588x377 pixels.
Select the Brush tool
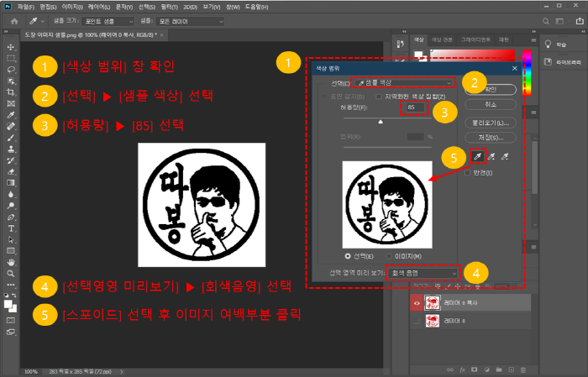click(11, 138)
